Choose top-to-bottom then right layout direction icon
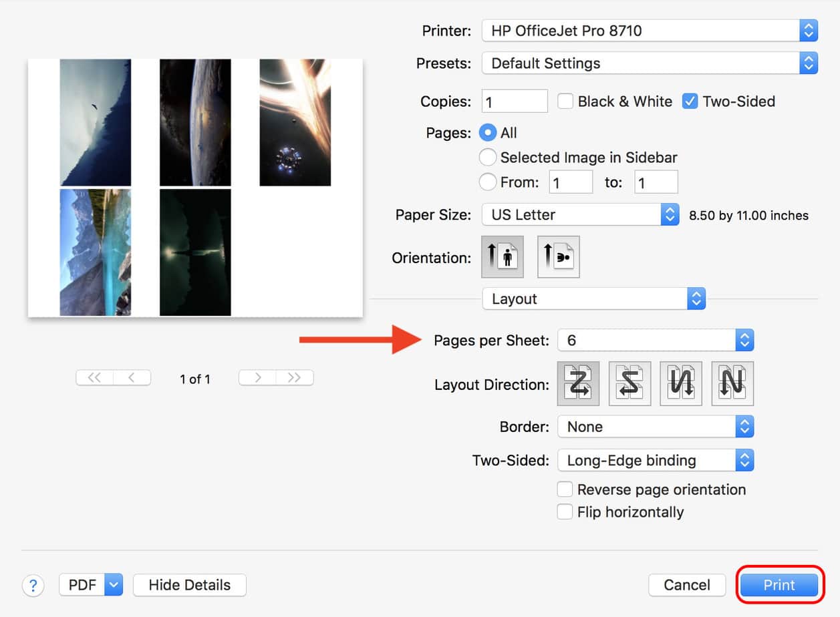The image size is (840, 617). [x=681, y=384]
